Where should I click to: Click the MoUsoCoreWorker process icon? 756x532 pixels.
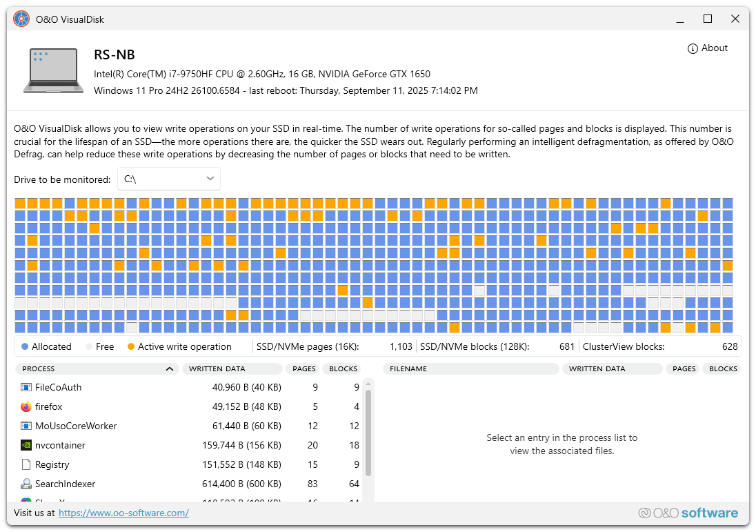[26, 426]
